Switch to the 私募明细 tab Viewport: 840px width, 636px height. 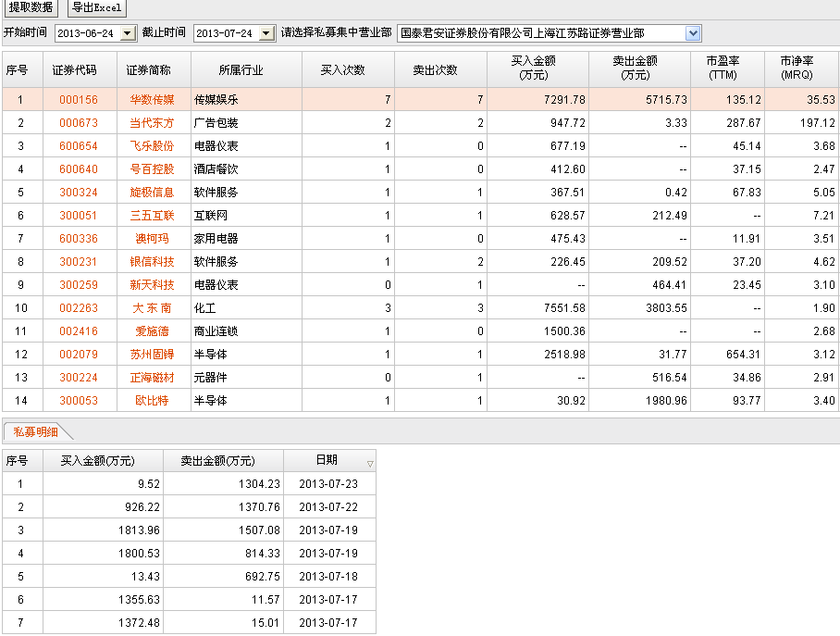pyautogui.click(x=35, y=431)
